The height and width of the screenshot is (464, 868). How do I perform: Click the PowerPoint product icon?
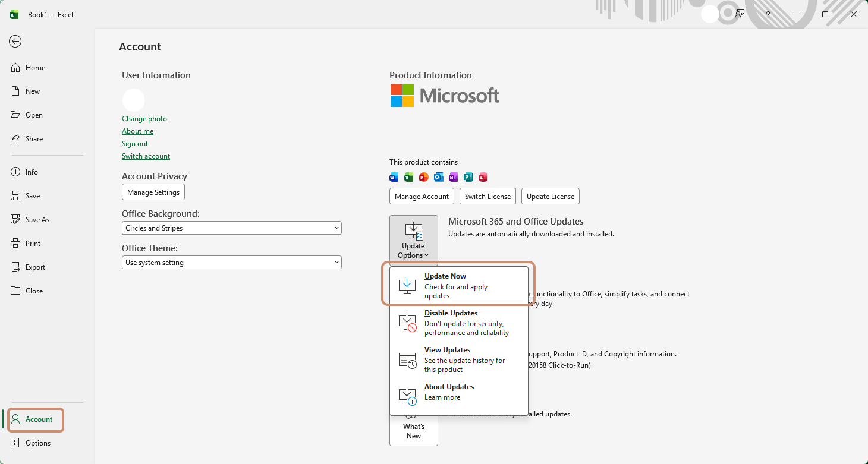423,177
